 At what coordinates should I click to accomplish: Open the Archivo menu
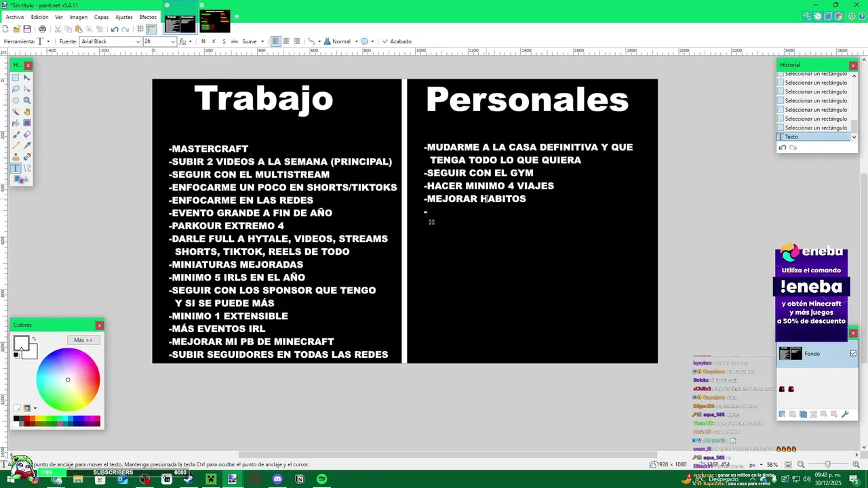14,17
